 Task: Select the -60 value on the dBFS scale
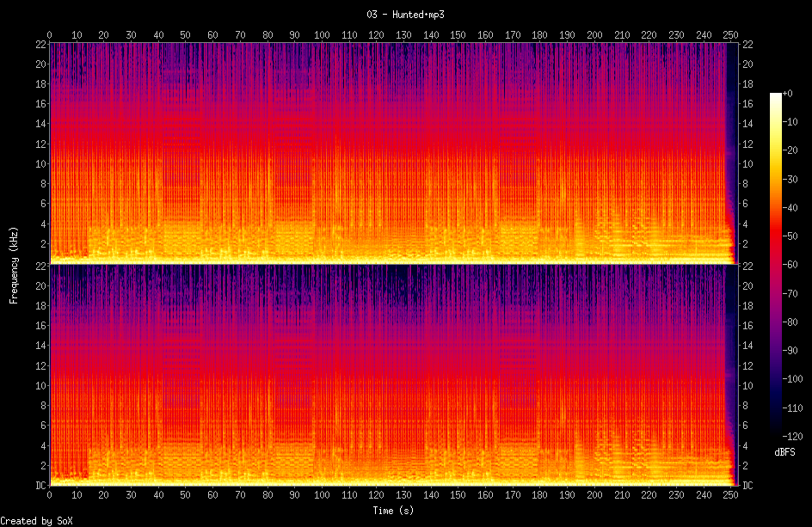(x=793, y=264)
